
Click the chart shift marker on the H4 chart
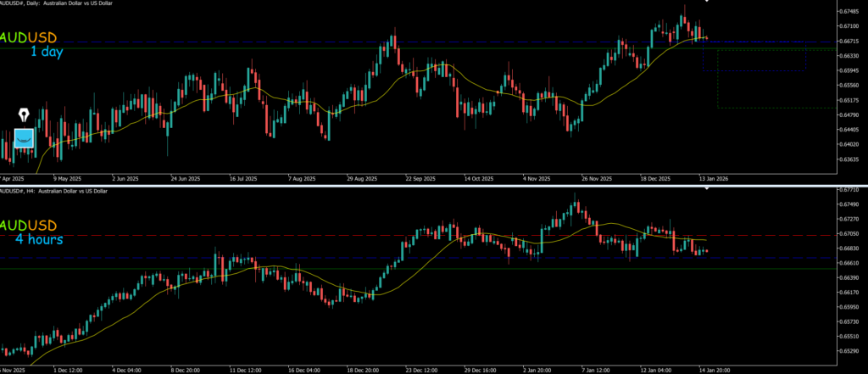coord(708,192)
